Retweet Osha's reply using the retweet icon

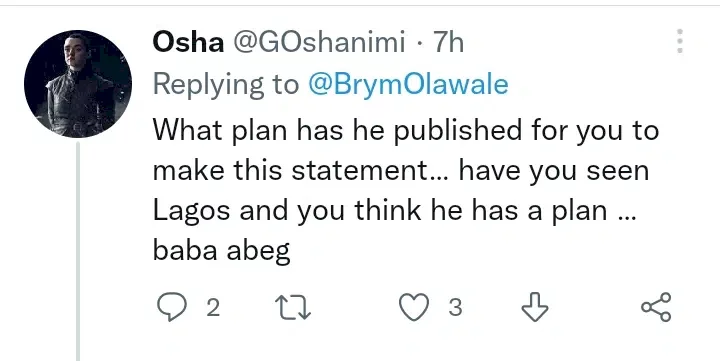pyautogui.click(x=293, y=307)
